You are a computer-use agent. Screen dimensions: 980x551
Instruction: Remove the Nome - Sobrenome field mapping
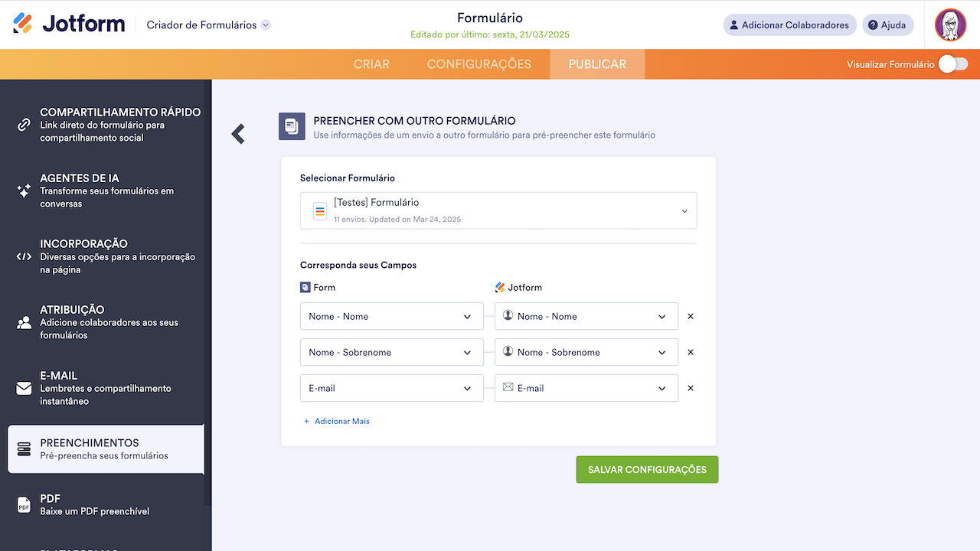tap(691, 352)
